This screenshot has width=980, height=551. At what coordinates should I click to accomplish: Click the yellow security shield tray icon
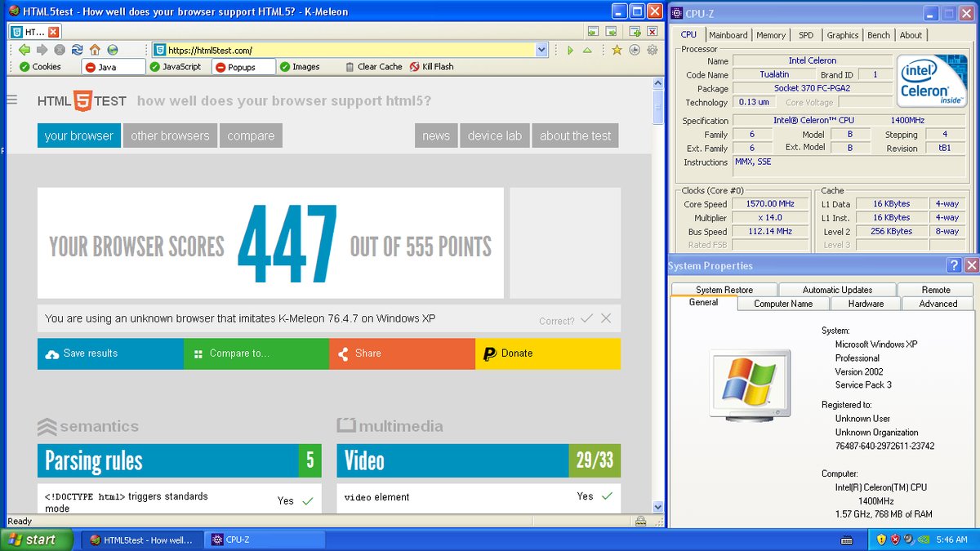coord(881,540)
